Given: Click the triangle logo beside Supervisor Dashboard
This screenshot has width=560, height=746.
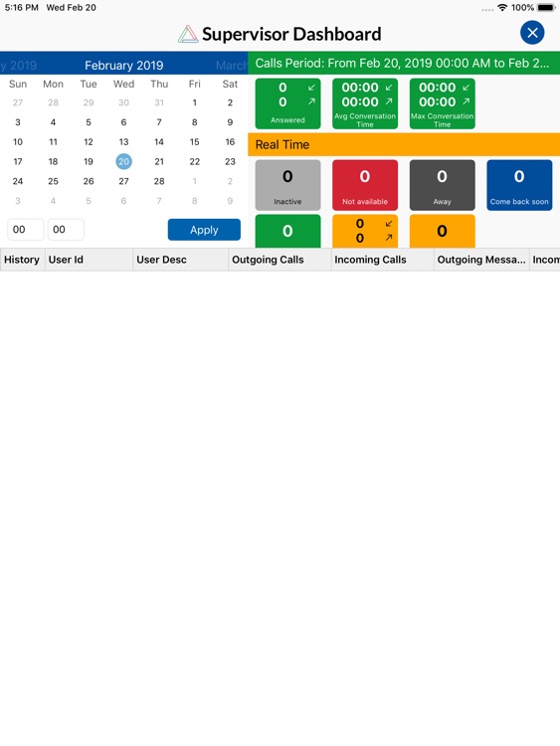Looking at the screenshot, I should point(188,34).
